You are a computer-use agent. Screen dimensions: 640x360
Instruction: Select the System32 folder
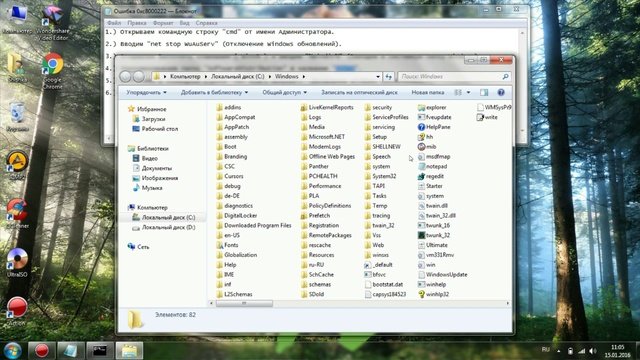pyautogui.click(x=380, y=176)
